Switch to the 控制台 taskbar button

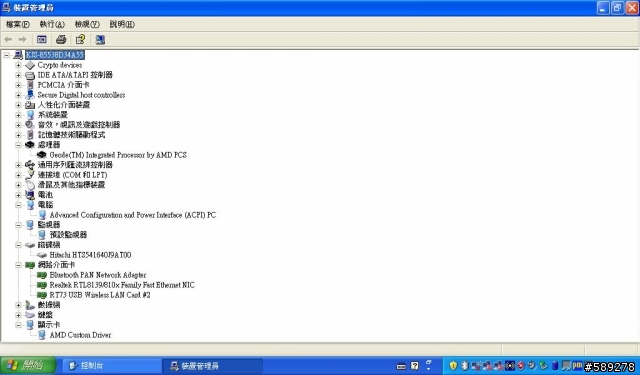click(x=111, y=366)
